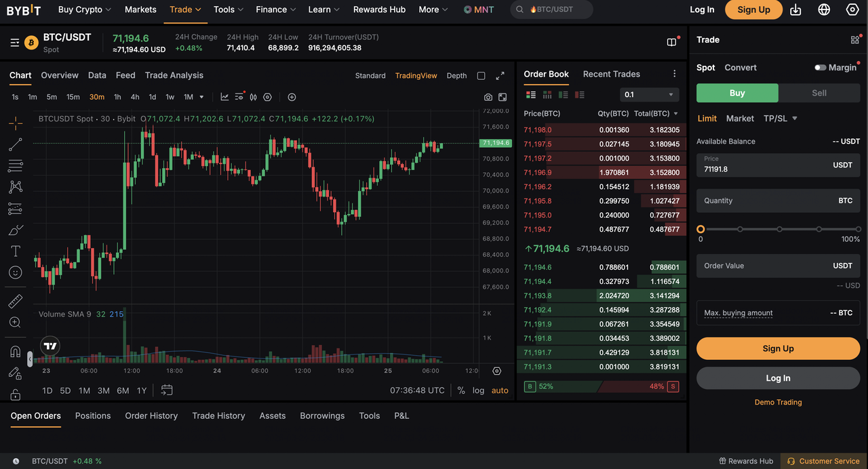This screenshot has width=868, height=469.
Task: Click the Demo Trading link
Action: click(x=778, y=402)
